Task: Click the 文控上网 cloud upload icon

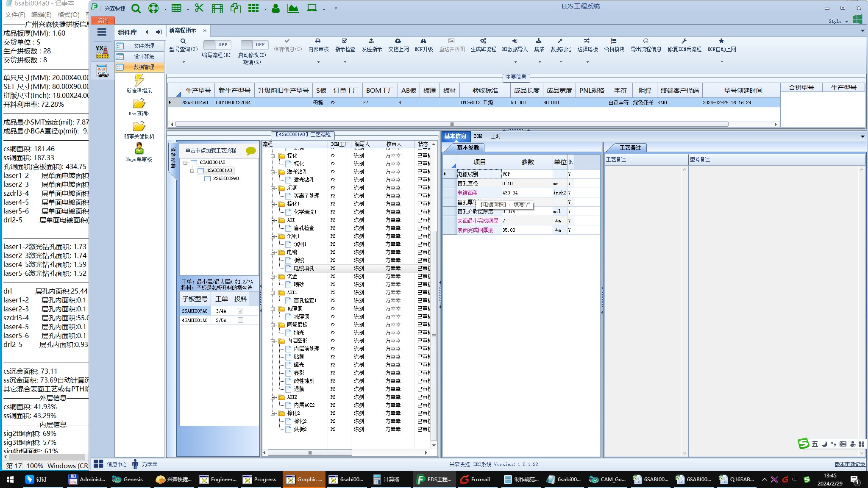Action: (398, 41)
